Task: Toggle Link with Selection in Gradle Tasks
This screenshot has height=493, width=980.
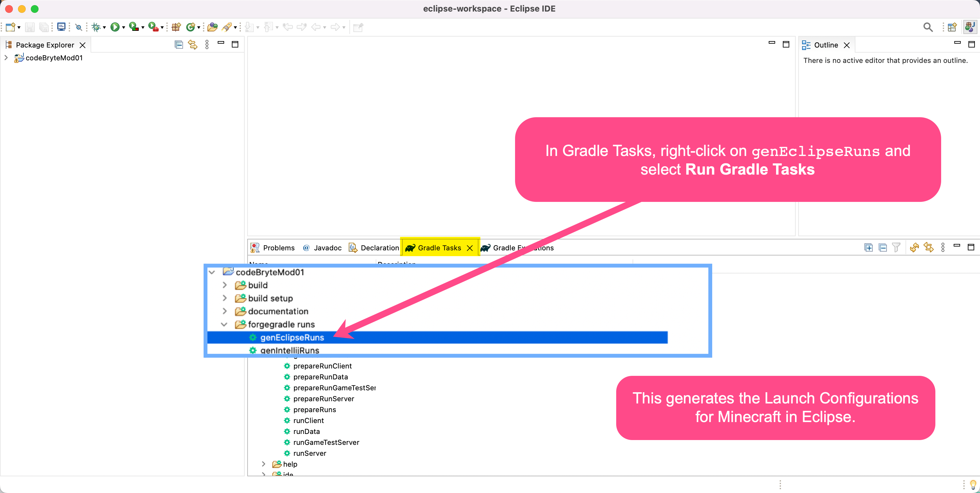Action: coord(929,248)
